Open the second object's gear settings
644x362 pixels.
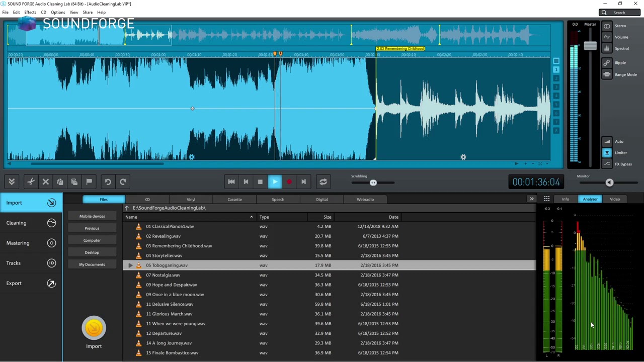coord(463,157)
